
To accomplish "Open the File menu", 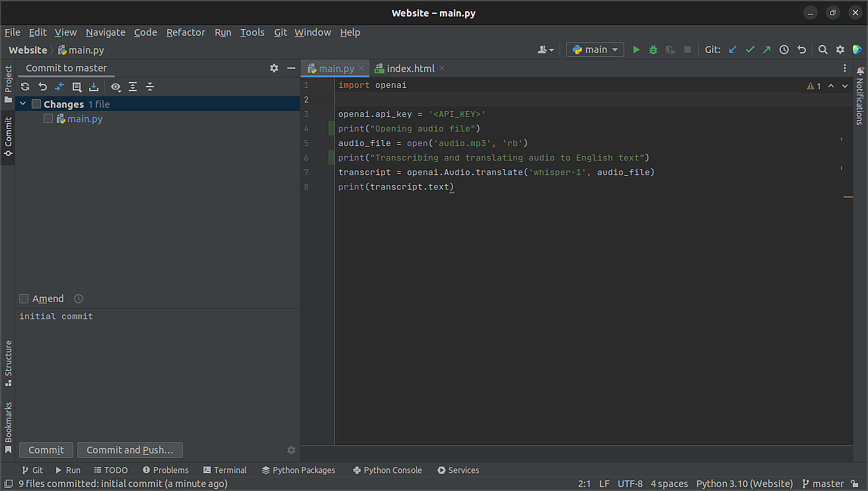I will pos(13,32).
